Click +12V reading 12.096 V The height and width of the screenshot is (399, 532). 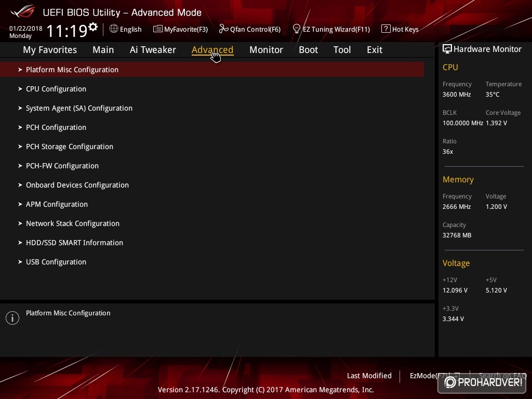[x=455, y=290]
